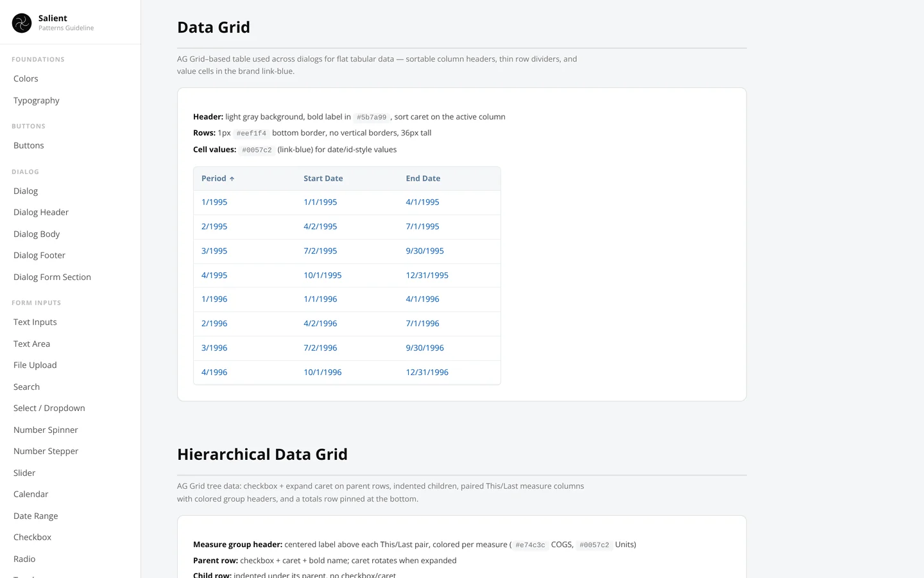The height and width of the screenshot is (578, 924).
Task: Go to the Date Range page
Action: click(x=36, y=516)
